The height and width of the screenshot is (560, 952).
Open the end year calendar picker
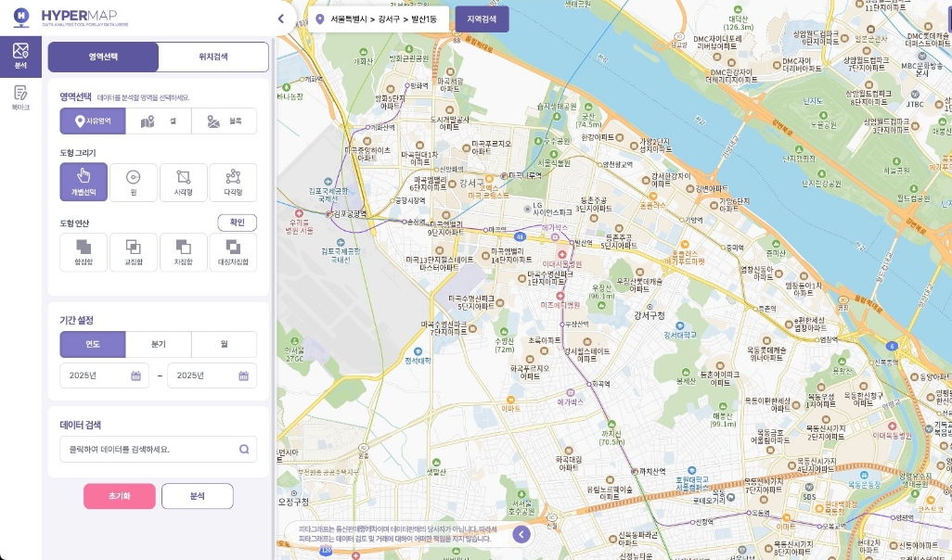(x=243, y=375)
